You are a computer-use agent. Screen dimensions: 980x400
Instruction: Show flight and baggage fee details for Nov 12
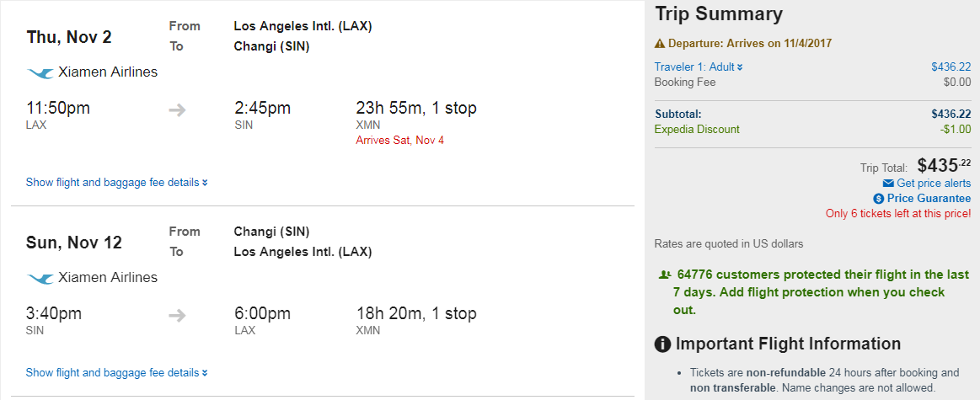point(116,373)
